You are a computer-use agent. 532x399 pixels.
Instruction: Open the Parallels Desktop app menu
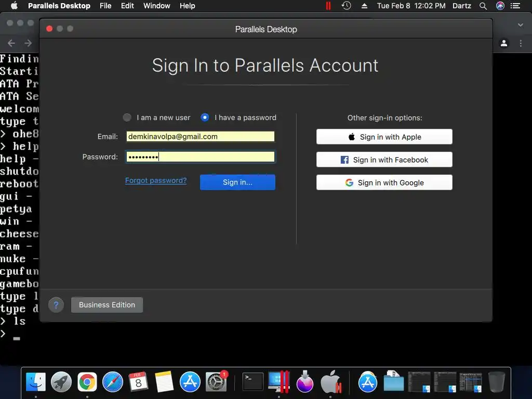pyautogui.click(x=59, y=6)
